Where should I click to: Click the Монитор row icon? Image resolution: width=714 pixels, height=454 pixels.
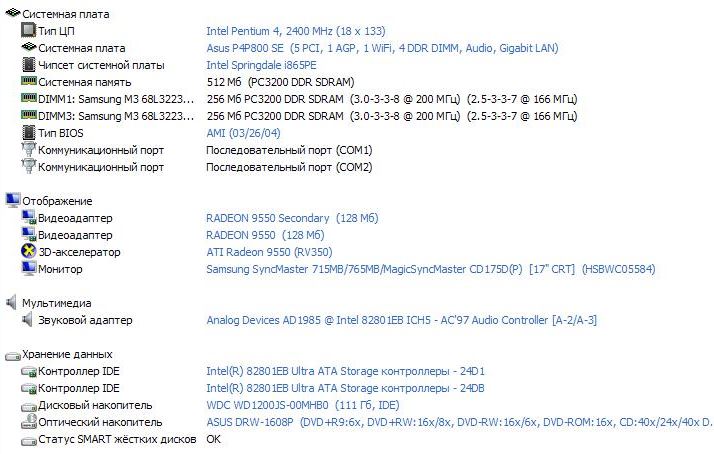point(28,269)
